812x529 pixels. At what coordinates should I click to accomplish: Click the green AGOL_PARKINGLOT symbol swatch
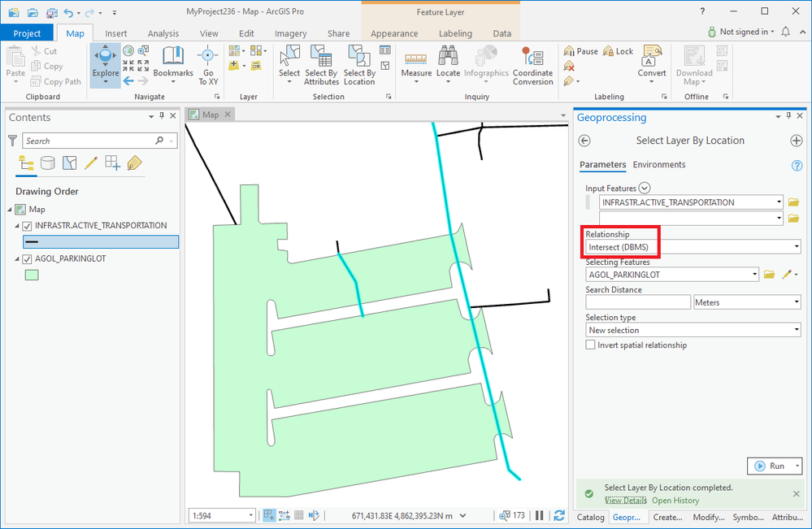click(x=31, y=275)
